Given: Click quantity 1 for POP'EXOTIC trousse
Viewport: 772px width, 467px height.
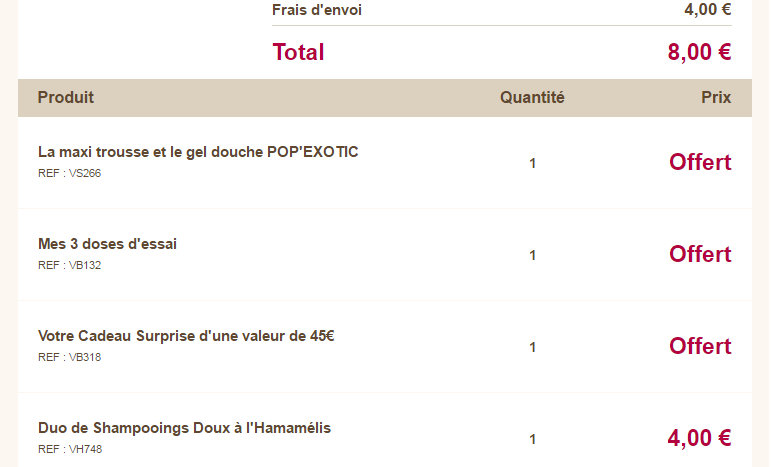Looking at the screenshot, I should click(532, 163).
